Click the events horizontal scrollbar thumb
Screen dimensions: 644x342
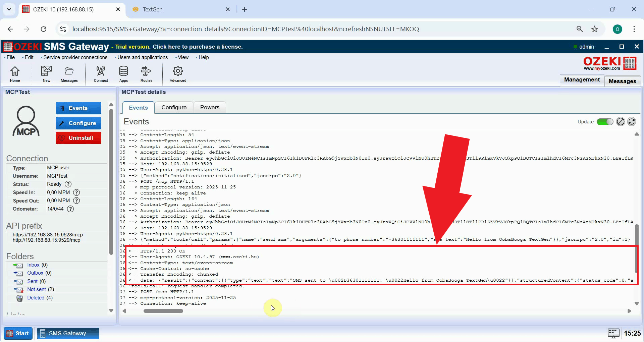click(163, 311)
